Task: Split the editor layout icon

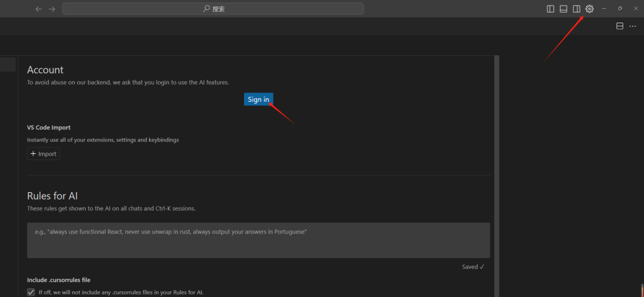Action: [619, 26]
